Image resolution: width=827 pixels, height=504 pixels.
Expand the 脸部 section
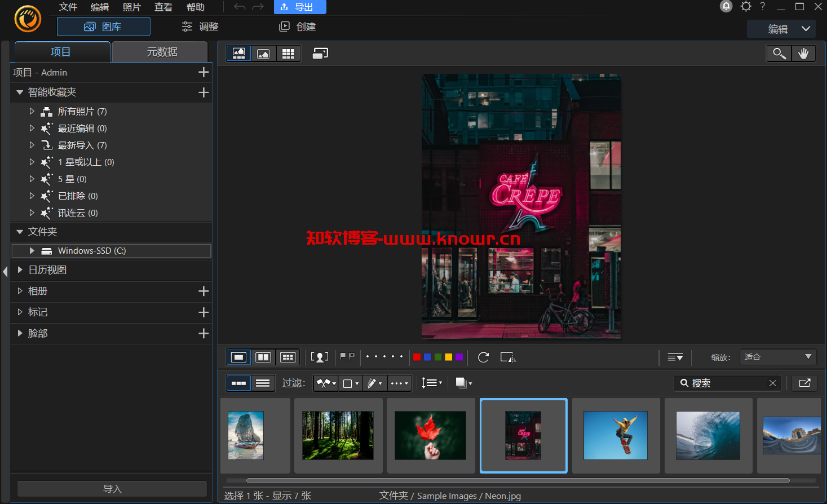[x=20, y=333]
